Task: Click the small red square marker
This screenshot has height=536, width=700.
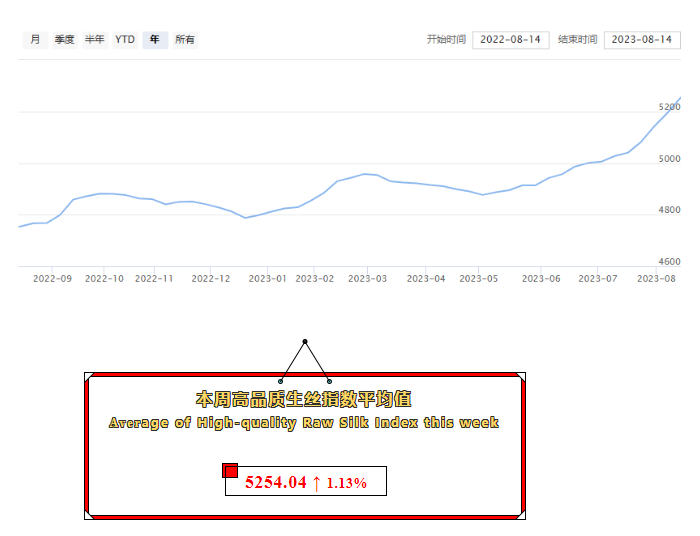Action: (x=230, y=470)
